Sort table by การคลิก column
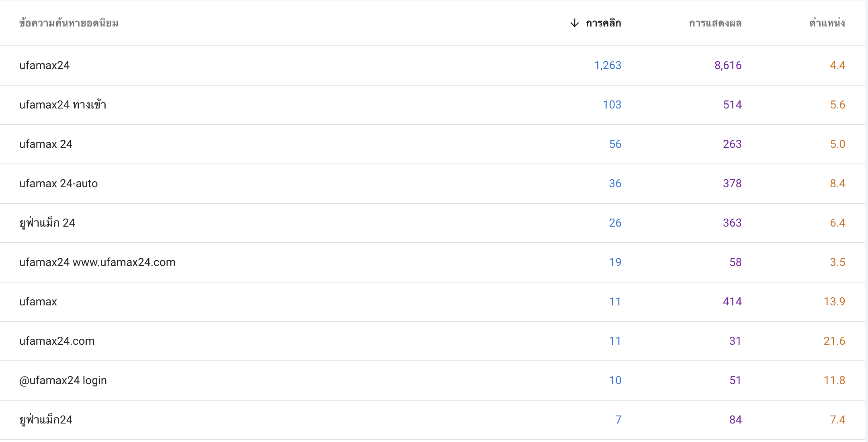Viewport: 868px width, 442px height. pyautogui.click(x=603, y=23)
